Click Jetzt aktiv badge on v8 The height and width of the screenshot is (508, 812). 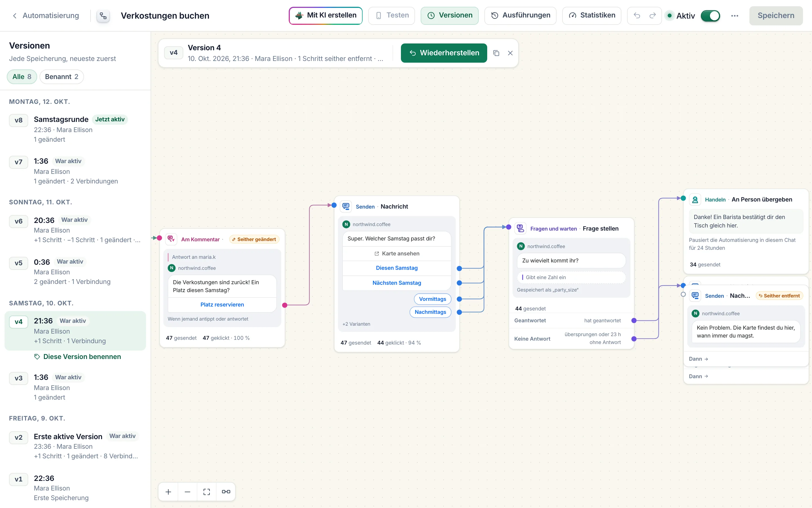pyautogui.click(x=110, y=119)
